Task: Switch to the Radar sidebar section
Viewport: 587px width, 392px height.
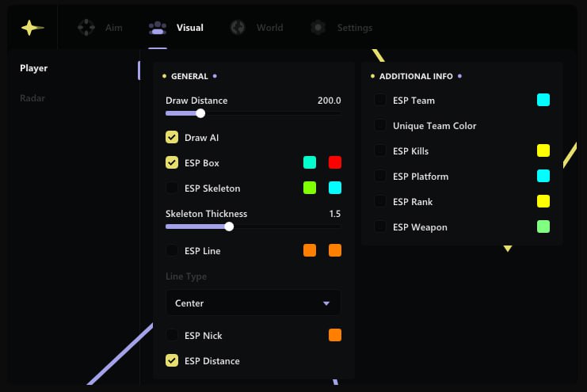Action: [x=32, y=98]
